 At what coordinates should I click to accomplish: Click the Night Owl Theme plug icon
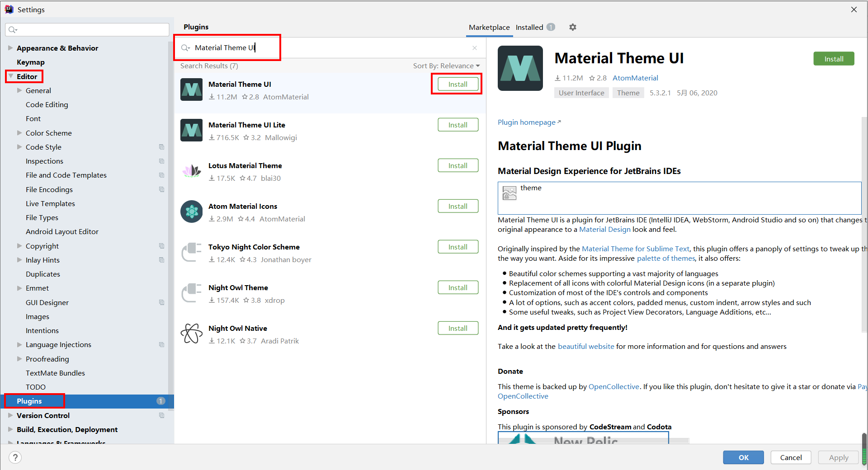192,293
